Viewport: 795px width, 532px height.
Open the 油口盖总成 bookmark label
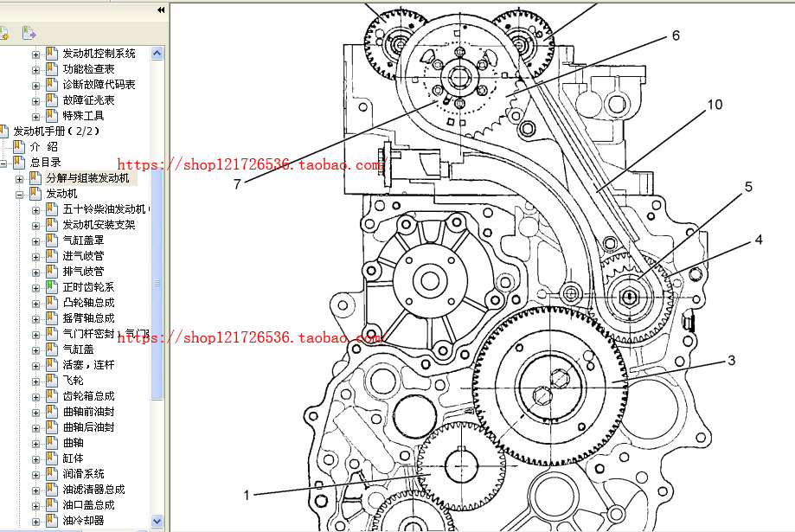[x=88, y=505]
